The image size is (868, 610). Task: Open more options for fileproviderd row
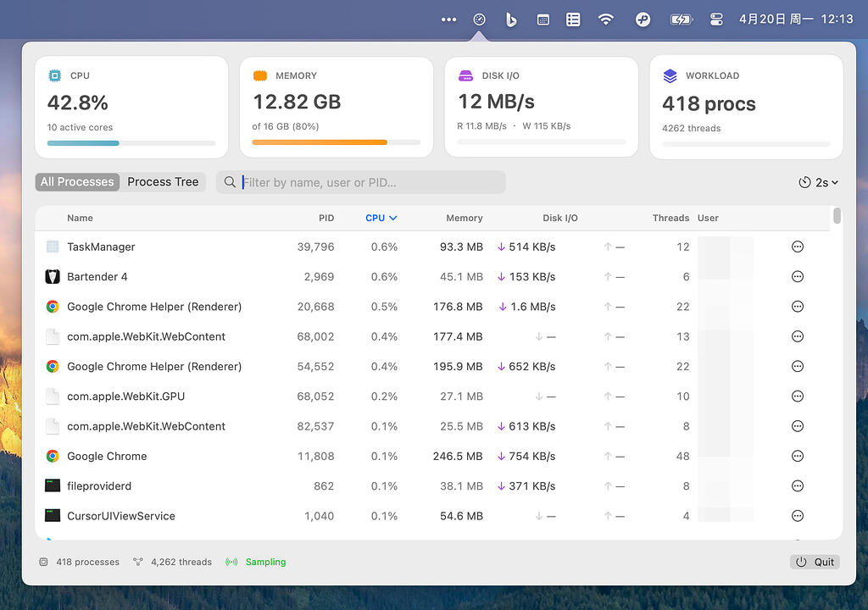797,486
